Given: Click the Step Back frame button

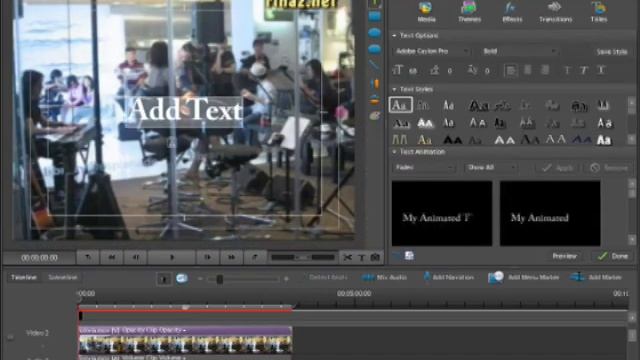Looking at the screenshot, I should tap(135, 257).
